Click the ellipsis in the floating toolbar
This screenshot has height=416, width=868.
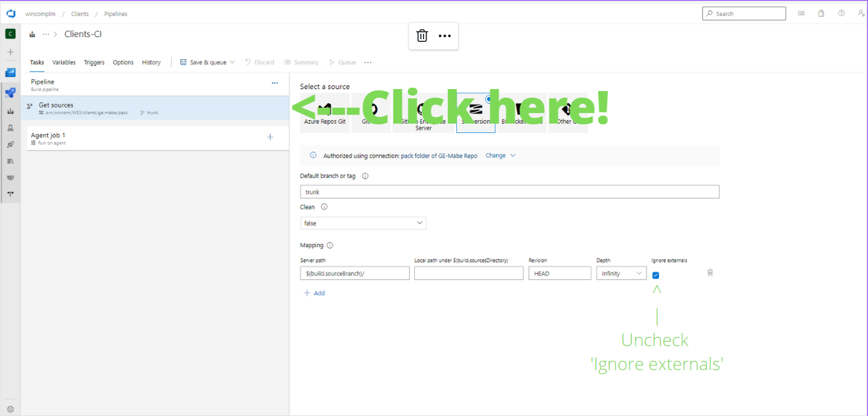point(445,36)
